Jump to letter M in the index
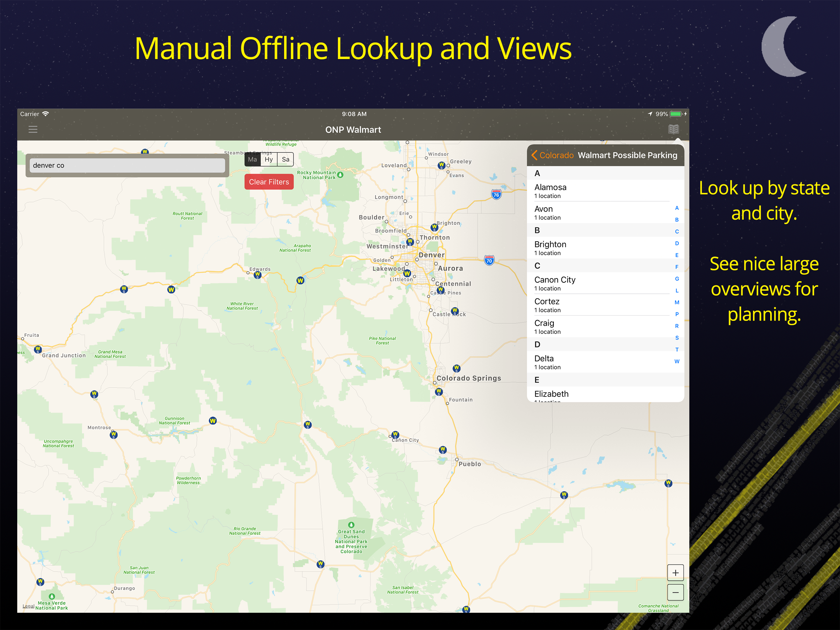840x630 pixels. click(x=677, y=302)
